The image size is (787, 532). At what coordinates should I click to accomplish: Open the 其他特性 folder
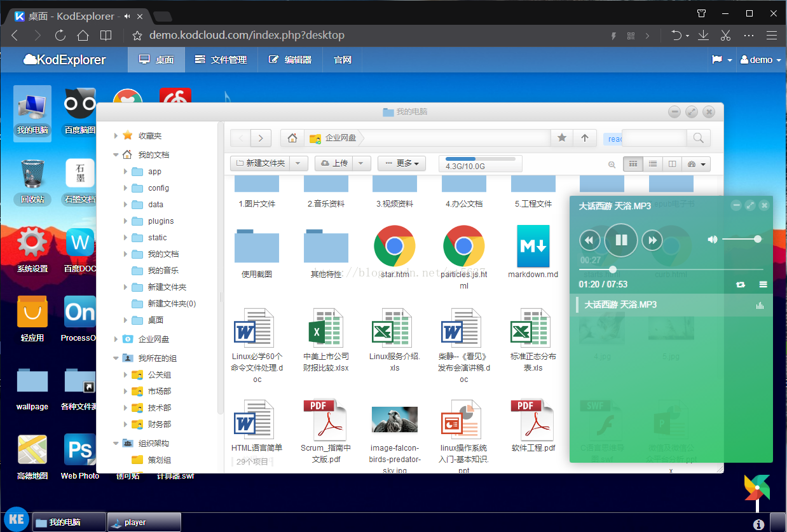(326, 246)
